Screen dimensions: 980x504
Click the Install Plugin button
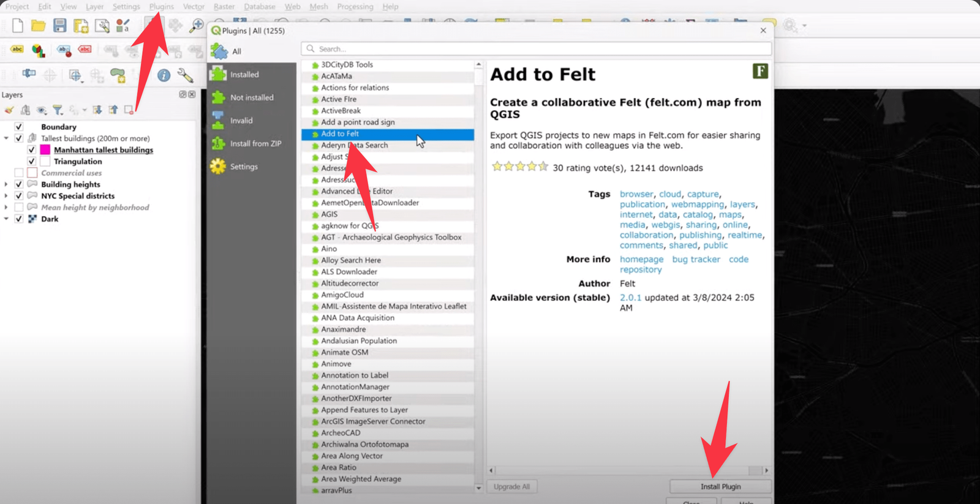720,486
